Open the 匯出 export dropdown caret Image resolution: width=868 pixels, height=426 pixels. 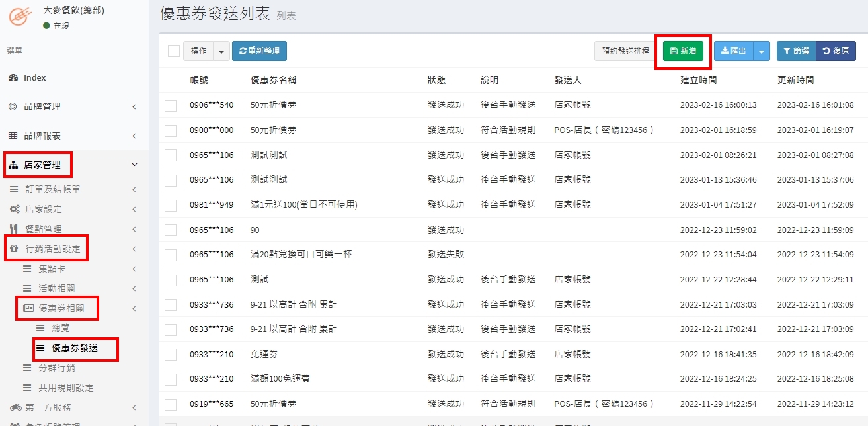tap(762, 51)
